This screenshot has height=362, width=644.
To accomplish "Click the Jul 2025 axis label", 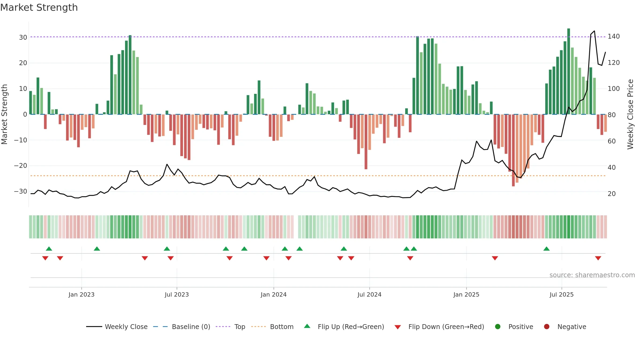I will click(562, 294).
